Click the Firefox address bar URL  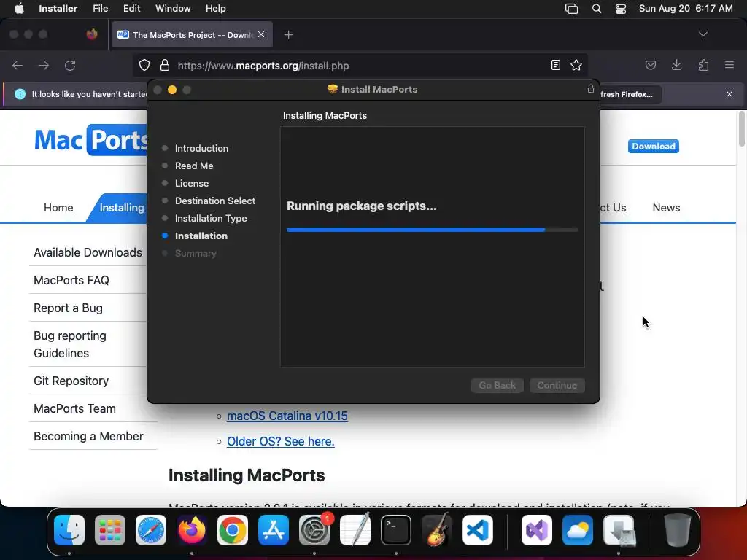tap(263, 65)
